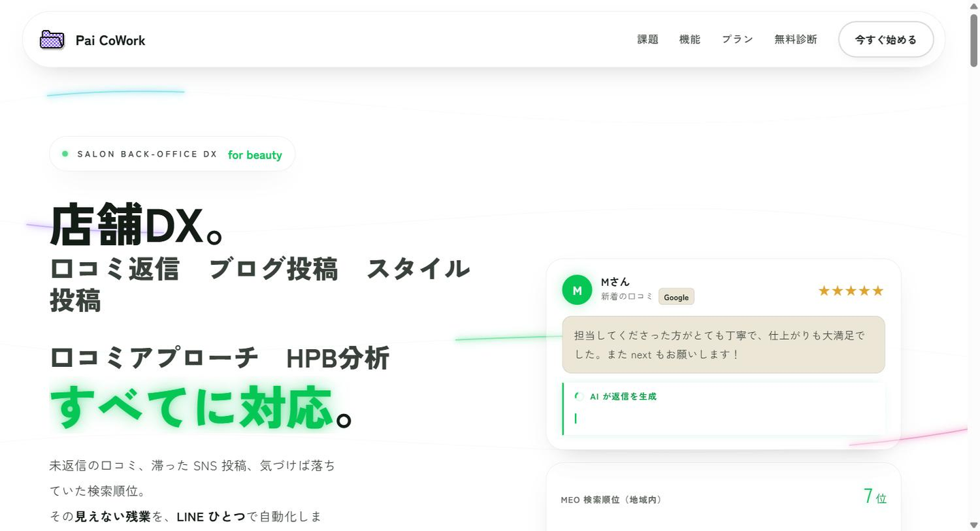The image size is (980, 531).
Task: Open the 課題 menu item
Action: click(x=648, y=39)
